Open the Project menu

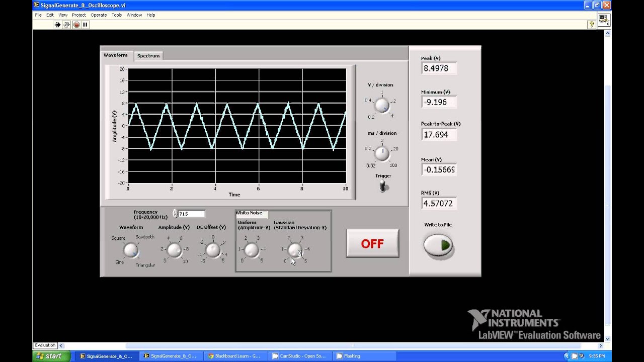79,15
